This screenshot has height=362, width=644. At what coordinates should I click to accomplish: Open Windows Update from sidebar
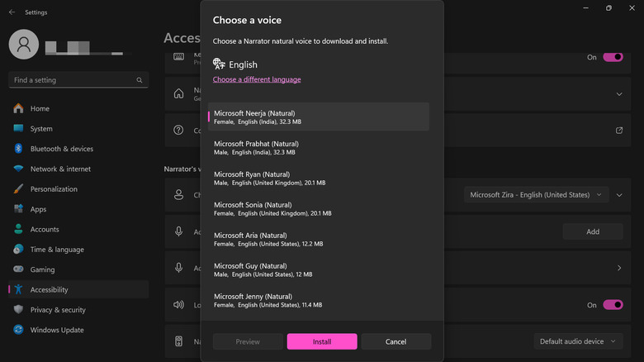pyautogui.click(x=56, y=330)
